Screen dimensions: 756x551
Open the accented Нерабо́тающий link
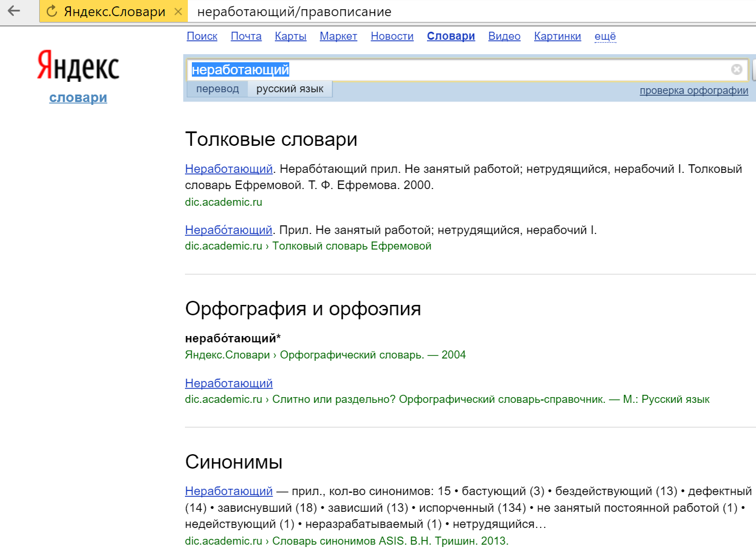(x=229, y=230)
